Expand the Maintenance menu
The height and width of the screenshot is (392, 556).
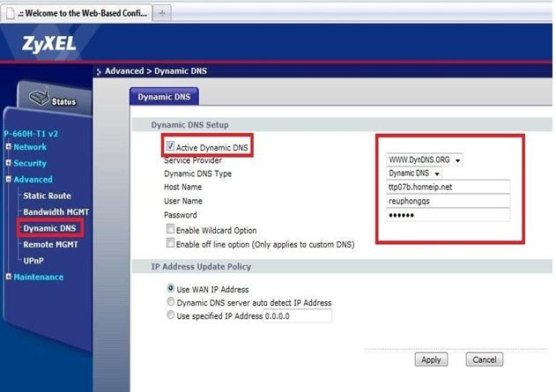click(x=9, y=277)
